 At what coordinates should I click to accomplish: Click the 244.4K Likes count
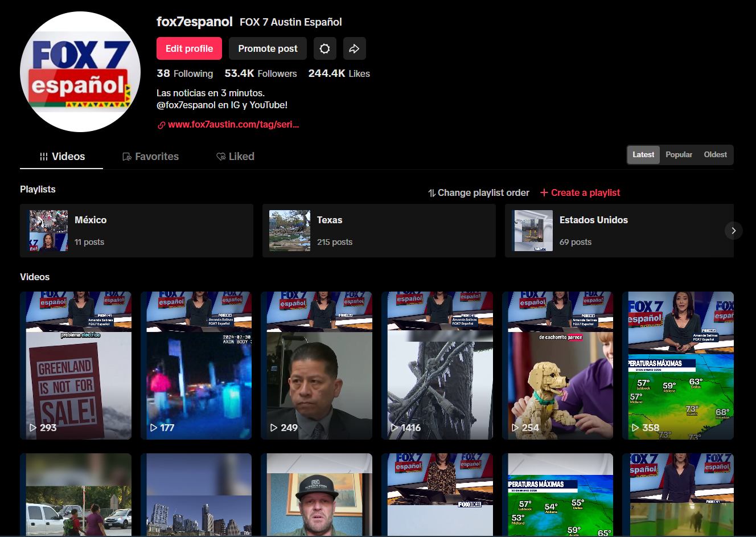click(x=339, y=73)
